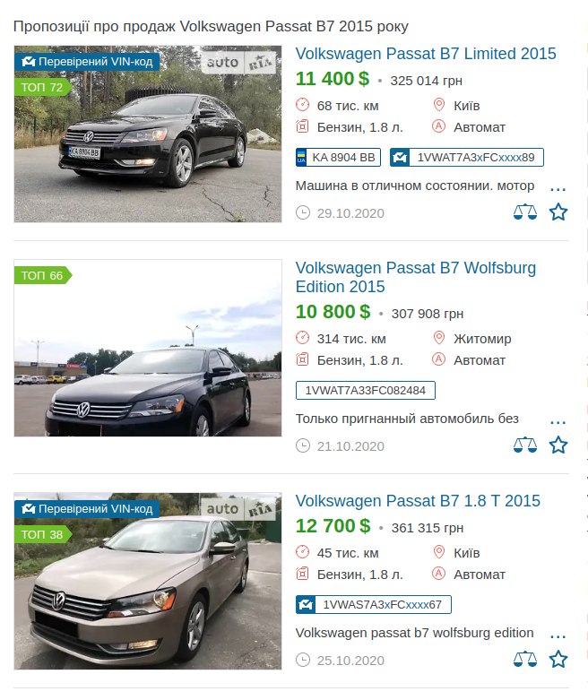Add Passat B7 Limited to comparison scales
Image resolution: width=588 pixels, height=700 pixels.
525,212
